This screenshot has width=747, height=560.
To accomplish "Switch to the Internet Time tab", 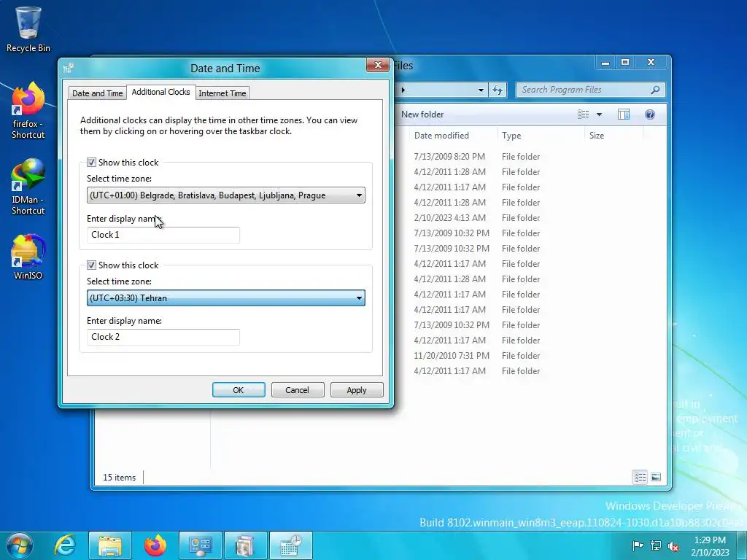I will (x=222, y=93).
